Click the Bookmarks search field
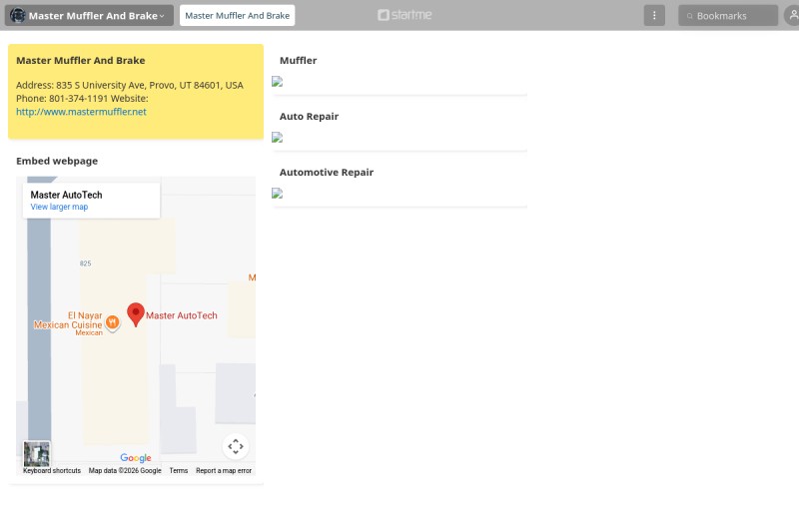The width and height of the screenshot is (799, 532). (728, 15)
